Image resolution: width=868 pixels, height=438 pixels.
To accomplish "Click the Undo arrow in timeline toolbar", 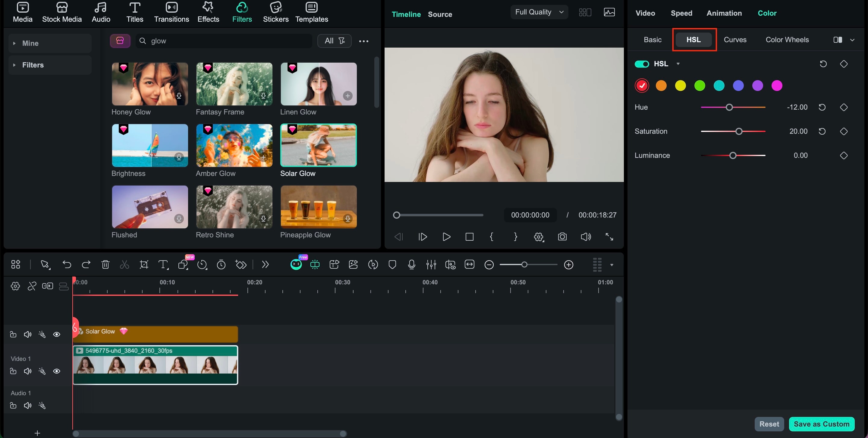I will 67,264.
